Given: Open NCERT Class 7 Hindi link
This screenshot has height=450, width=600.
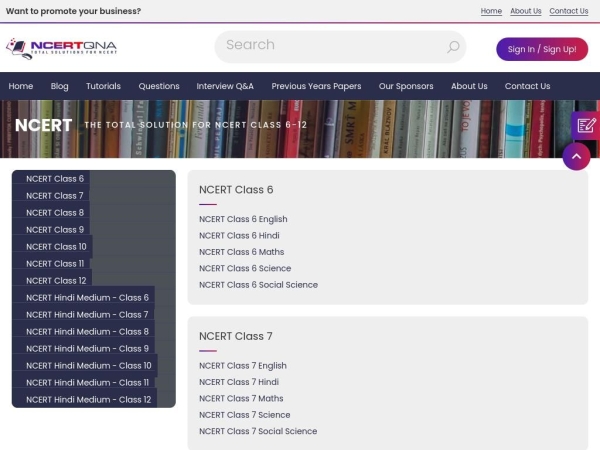Looking at the screenshot, I should 239,382.
